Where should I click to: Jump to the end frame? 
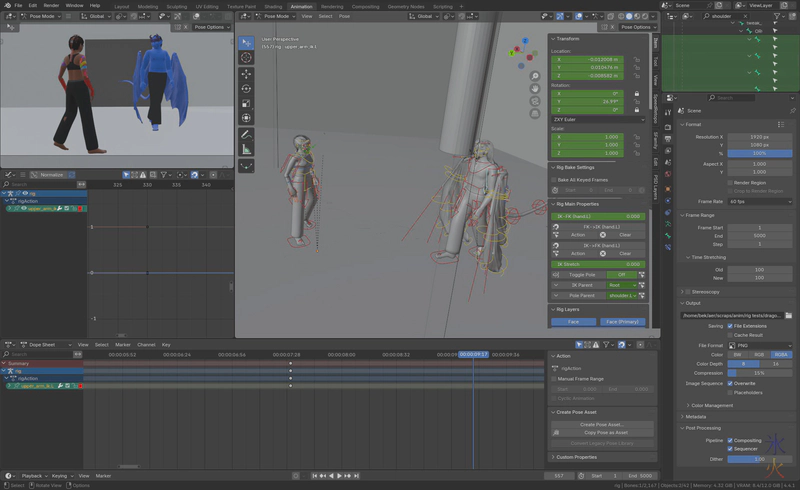pyautogui.click(x=357, y=476)
